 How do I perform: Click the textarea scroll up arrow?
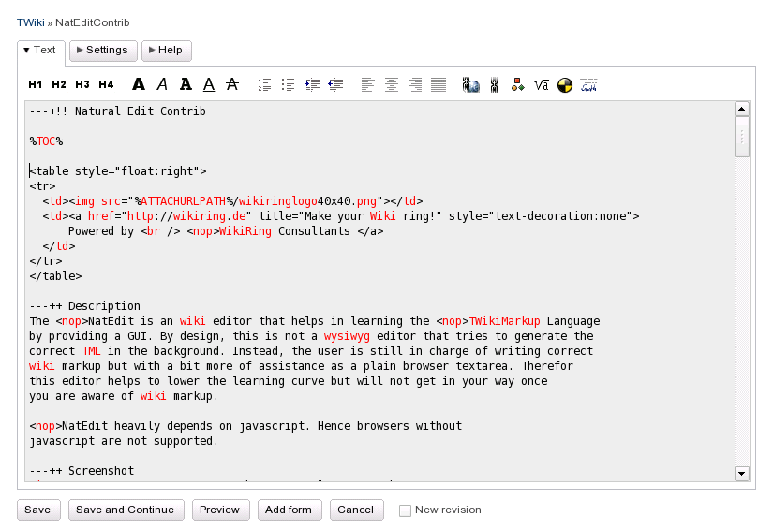pyautogui.click(x=741, y=109)
